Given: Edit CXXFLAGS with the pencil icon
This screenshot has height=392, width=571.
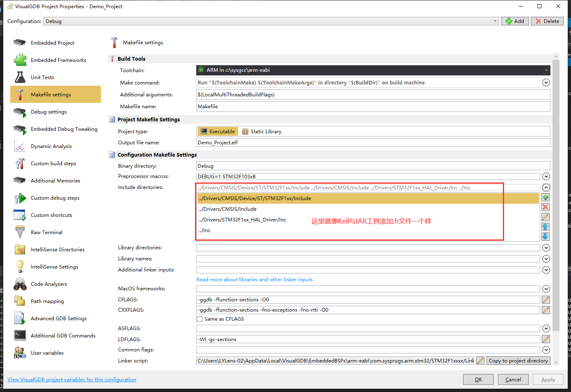Looking at the screenshot, I should [x=546, y=310].
